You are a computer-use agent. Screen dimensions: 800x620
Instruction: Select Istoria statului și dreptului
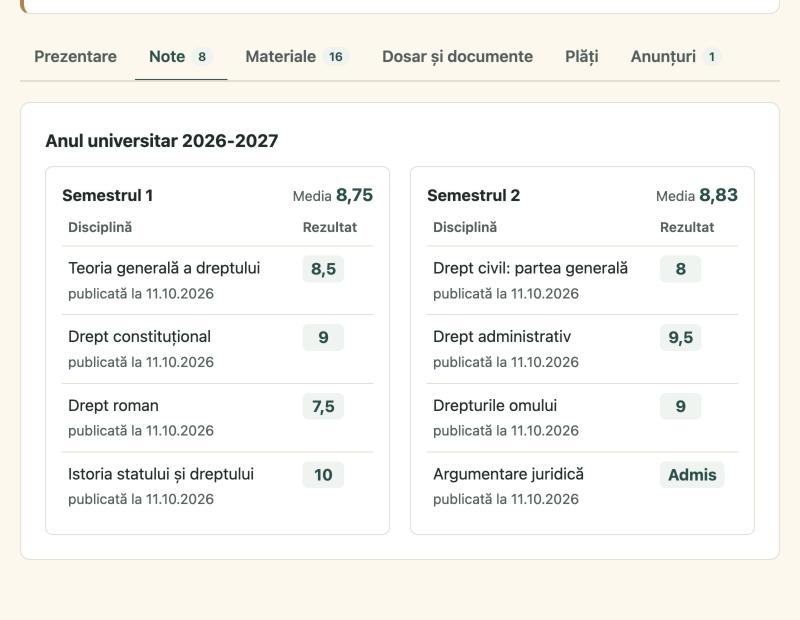click(x=161, y=475)
